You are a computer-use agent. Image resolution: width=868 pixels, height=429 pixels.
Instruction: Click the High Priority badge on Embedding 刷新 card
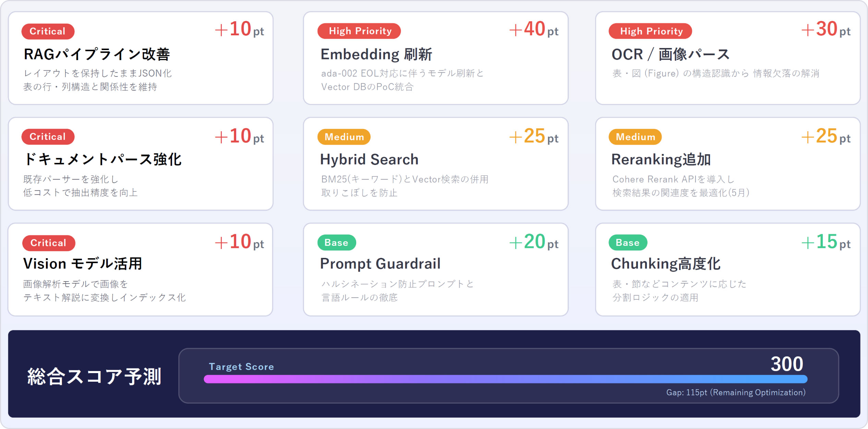[359, 31]
